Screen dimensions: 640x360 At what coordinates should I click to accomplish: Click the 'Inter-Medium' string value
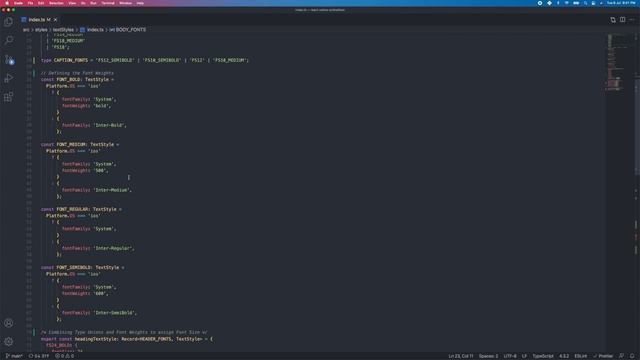[111, 190]
